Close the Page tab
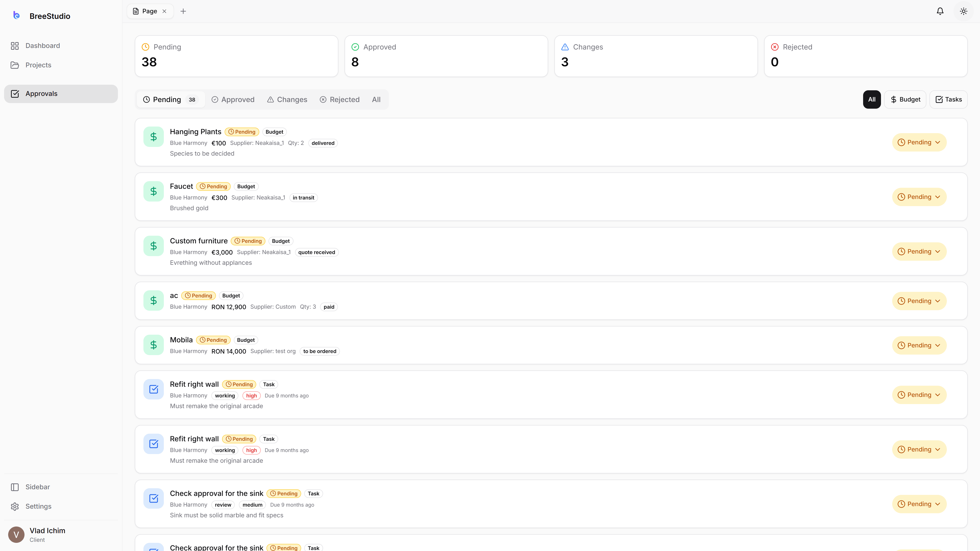980x551 pixels. pos(164,11)
